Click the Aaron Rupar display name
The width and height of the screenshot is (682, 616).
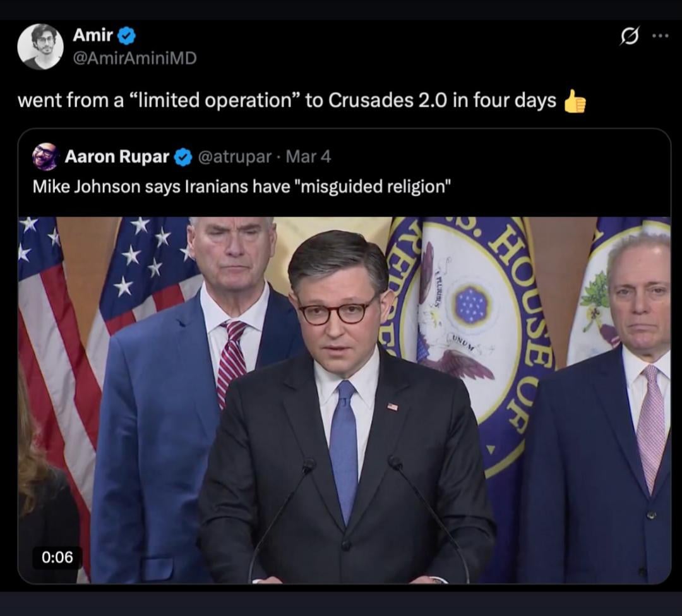pyautogui.click(x=117, y=157)
